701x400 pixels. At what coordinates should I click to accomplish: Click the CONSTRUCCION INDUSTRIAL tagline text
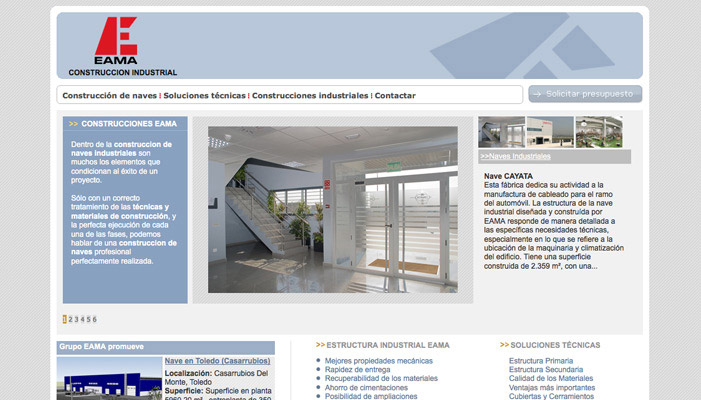click(x=122, y=72)
